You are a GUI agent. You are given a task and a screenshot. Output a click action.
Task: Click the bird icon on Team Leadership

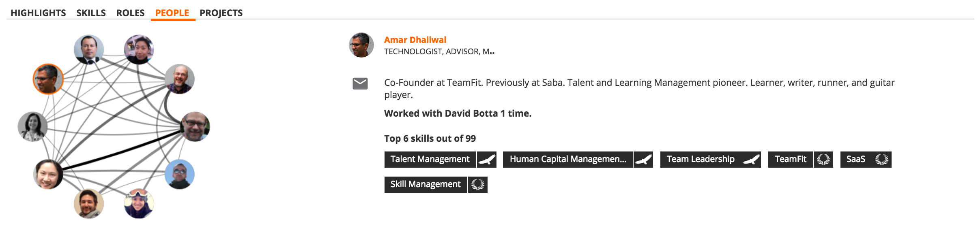click(751, 160)
